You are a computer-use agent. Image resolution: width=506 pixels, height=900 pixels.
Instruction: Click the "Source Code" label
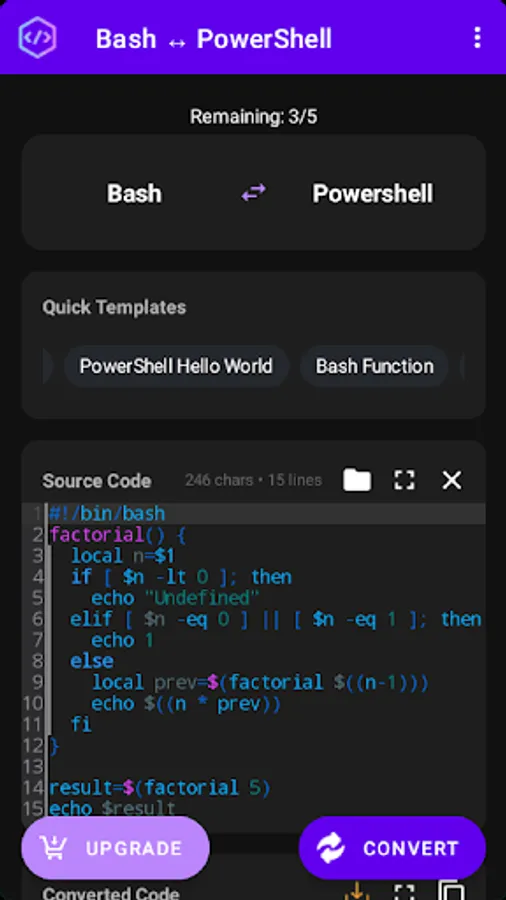click(x=96, y=481)
